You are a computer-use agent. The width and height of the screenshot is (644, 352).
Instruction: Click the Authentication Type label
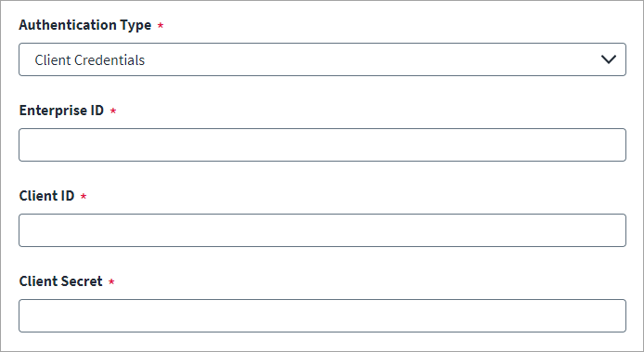click(85, 25)
